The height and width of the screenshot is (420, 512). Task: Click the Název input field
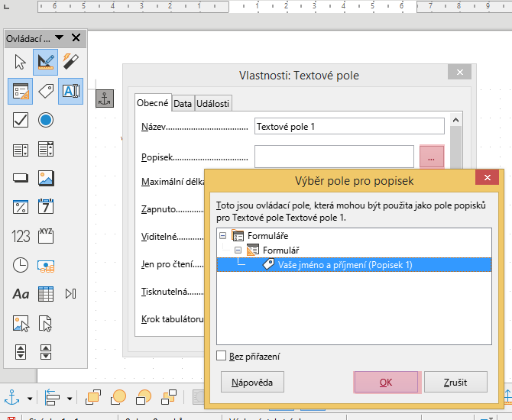pyautogui.click(x=349, y=126)
